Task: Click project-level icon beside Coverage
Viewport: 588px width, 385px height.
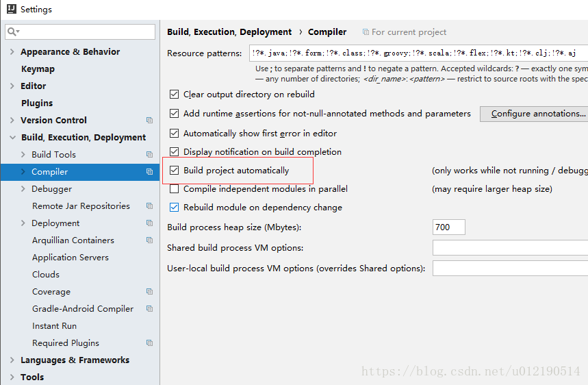Action: (150, 292)
